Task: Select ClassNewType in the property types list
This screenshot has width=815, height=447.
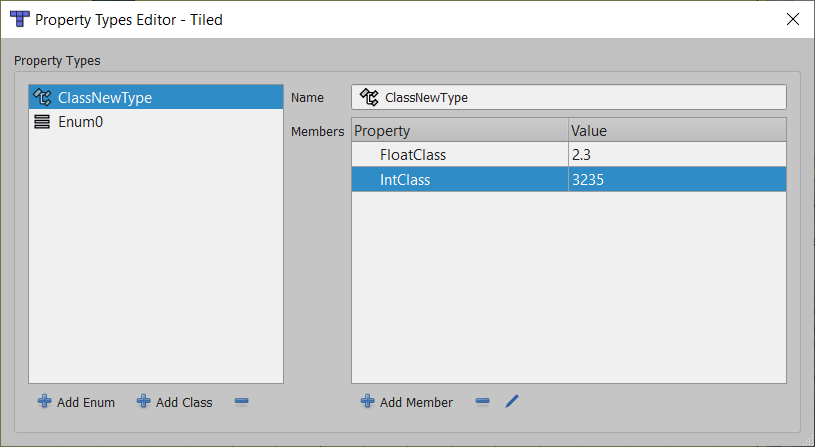Action: [156, 97]
